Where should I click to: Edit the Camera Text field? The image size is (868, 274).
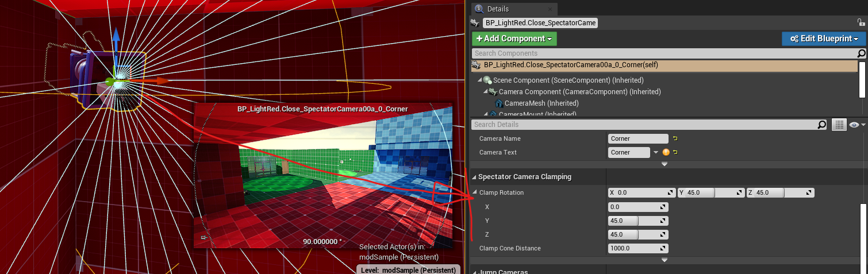coord(628,152)
